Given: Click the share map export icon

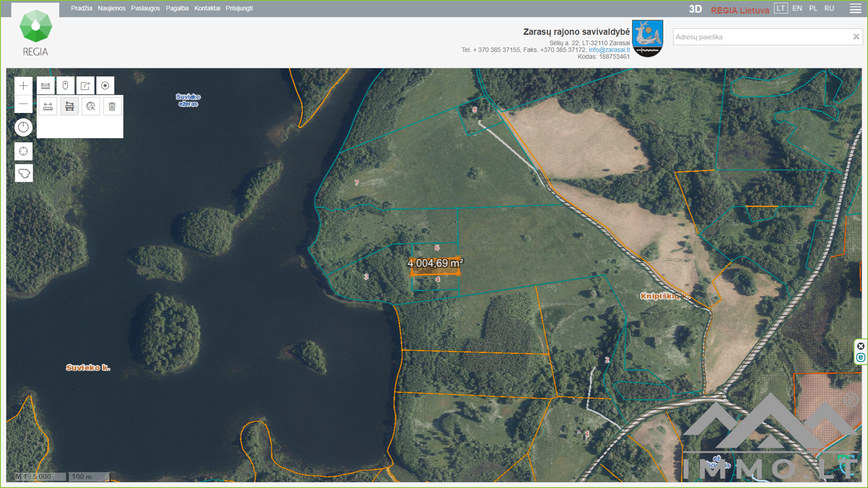Looking at the screenshot, I should click(85, 86).
